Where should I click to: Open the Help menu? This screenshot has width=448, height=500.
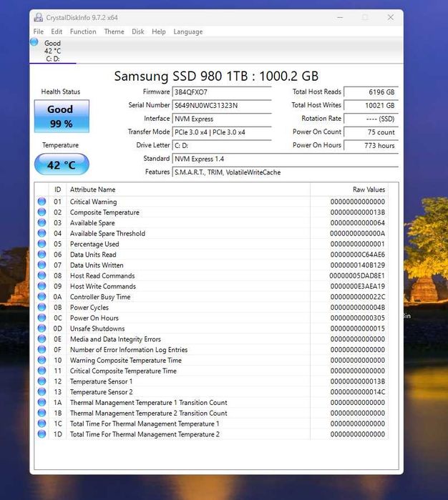(x=159, y=31)
